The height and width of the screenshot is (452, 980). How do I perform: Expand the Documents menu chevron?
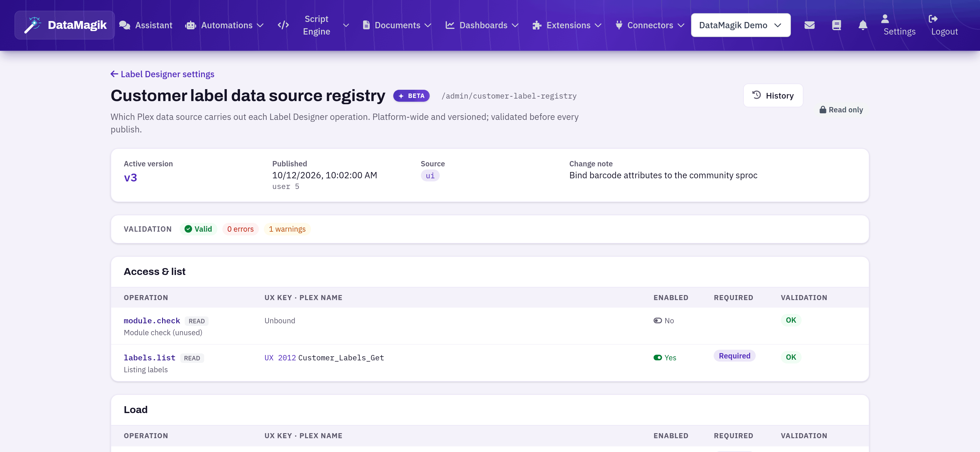[428, 25]
